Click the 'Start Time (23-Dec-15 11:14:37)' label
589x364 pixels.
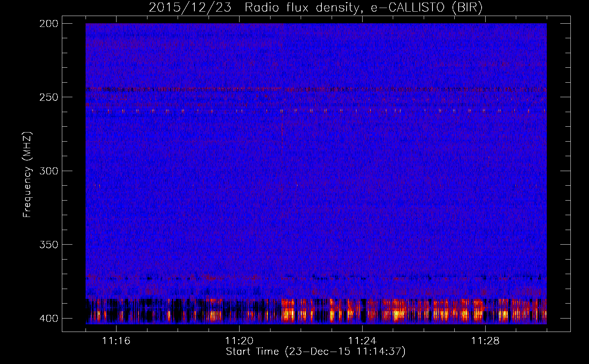[x=316, y=352]
